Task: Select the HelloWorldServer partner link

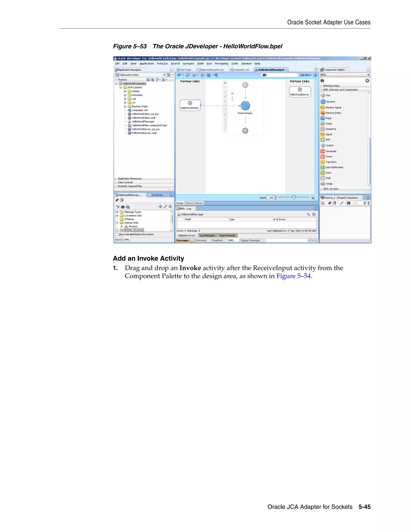Action: coord(300,92)
